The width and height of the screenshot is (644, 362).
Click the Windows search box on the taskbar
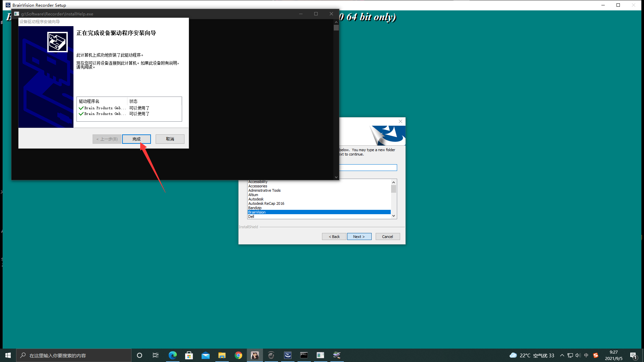click(74, 355)
